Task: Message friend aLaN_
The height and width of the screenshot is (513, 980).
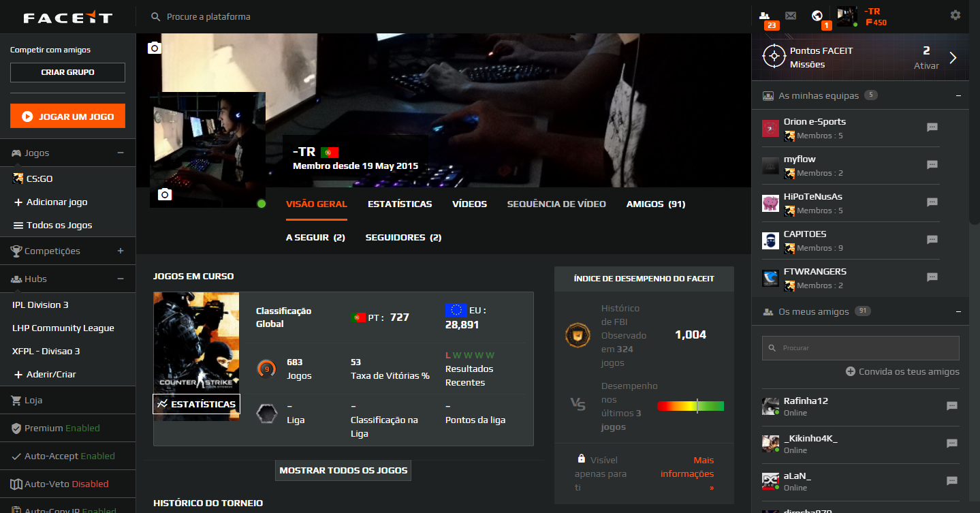Action: point(952,481)
